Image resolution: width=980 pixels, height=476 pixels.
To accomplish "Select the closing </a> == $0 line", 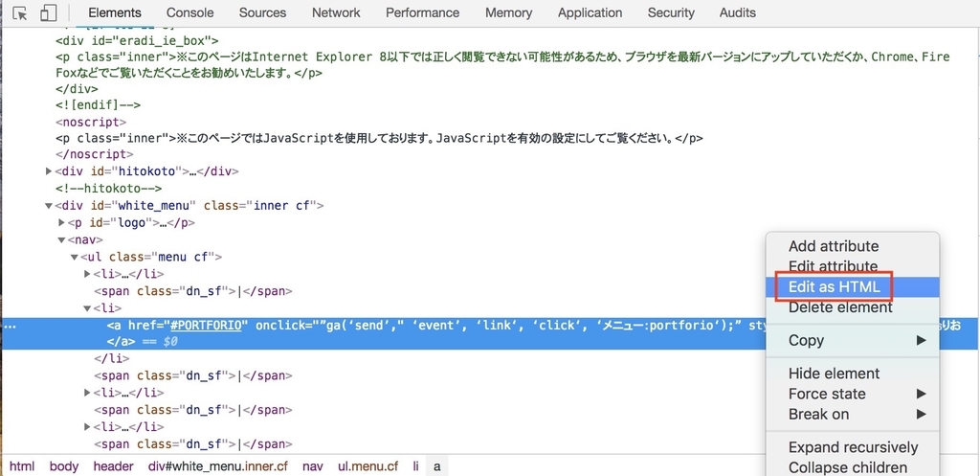I will pyautogui.click(x=143, y=342).
